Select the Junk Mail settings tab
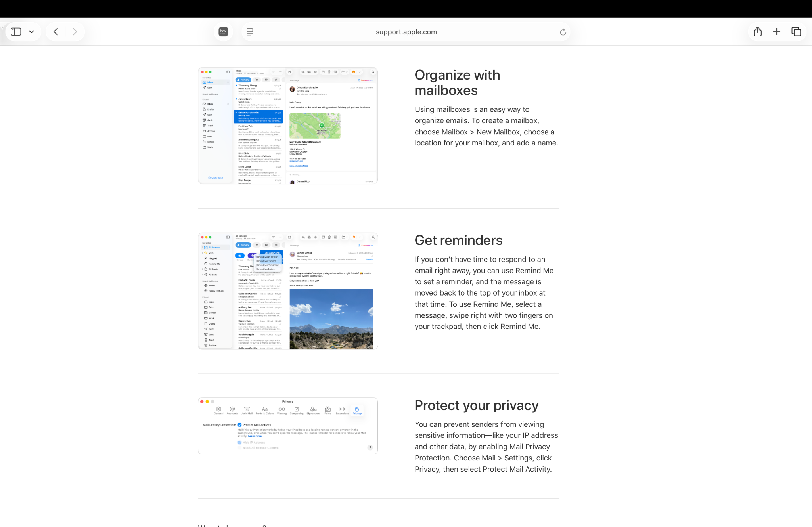812x527 pixels. click(x=247, y=411)
